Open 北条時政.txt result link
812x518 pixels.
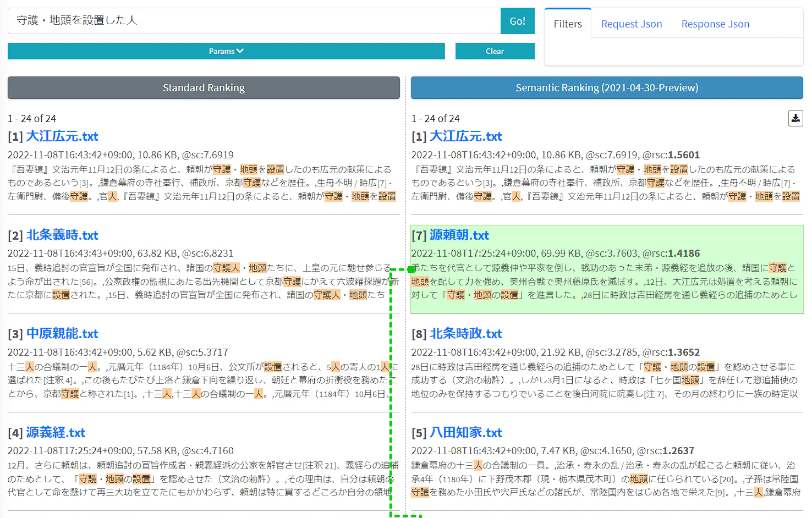(x=466, y=334)
